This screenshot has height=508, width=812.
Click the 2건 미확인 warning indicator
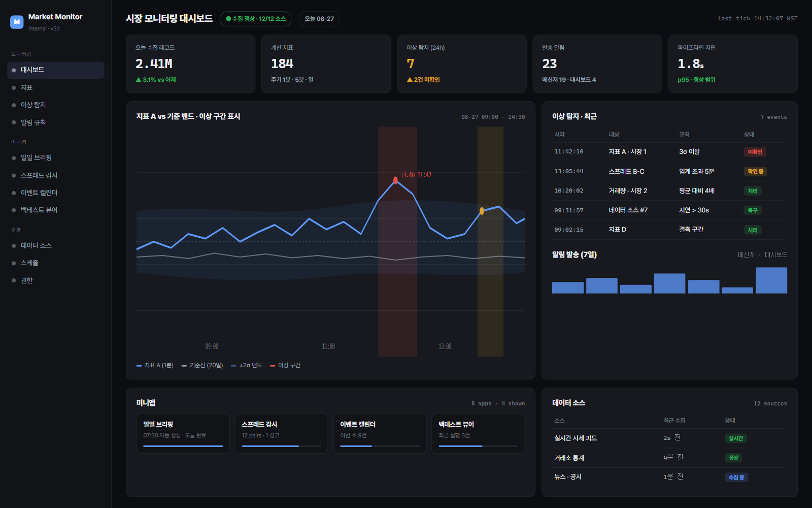[x=423, y=80]
